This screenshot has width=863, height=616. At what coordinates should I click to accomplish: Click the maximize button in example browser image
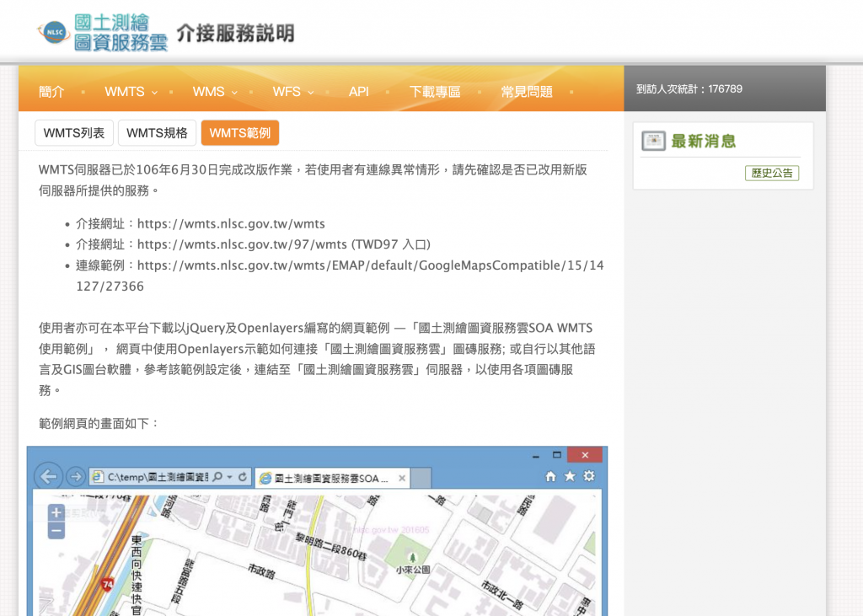click(x=556, y=455)
